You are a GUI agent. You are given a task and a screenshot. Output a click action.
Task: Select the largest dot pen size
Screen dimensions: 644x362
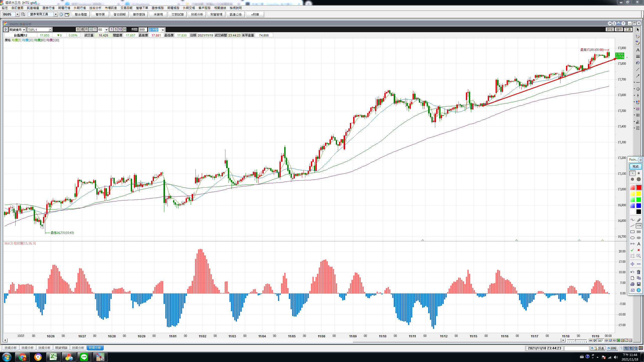(x=638, y=179)
